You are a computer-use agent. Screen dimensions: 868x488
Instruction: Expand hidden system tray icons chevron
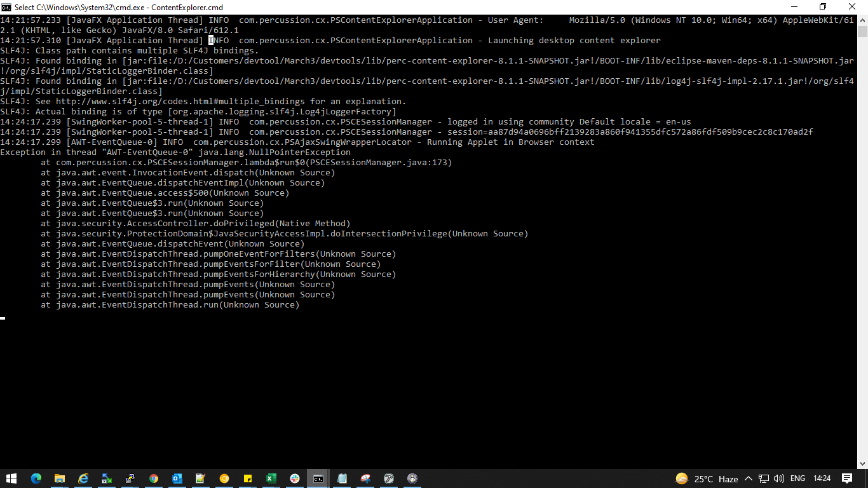point(749,478)
